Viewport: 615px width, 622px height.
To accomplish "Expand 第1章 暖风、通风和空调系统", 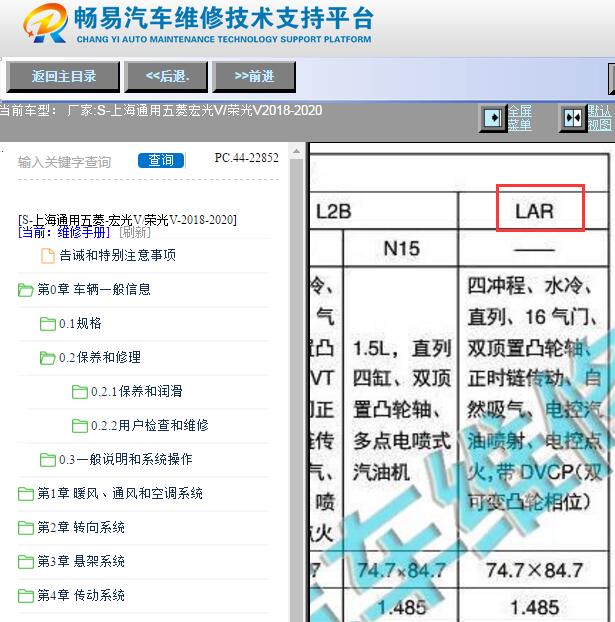I will pyautogui.click(x=120, y=493).
